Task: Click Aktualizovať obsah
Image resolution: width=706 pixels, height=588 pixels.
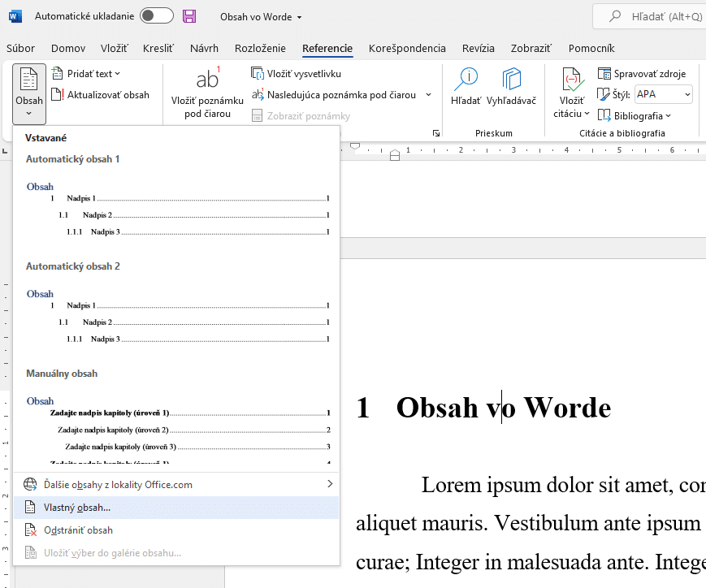Action: 101,94
